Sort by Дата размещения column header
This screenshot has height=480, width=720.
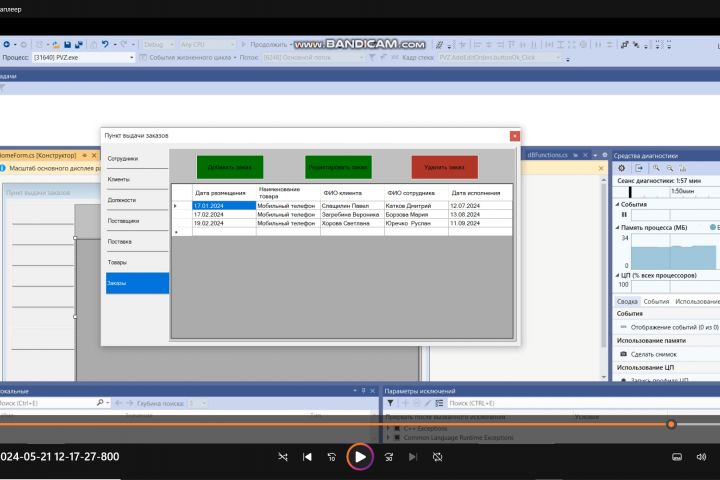(x=224, y=193)
